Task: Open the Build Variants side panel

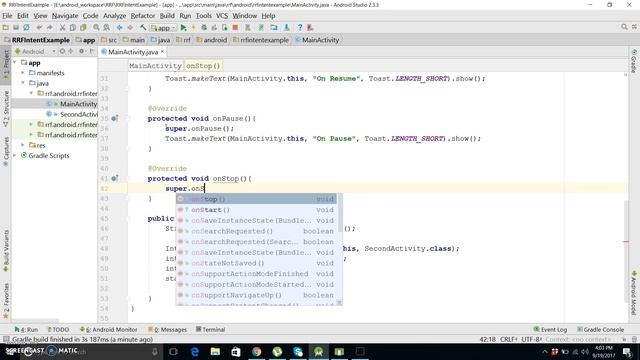Action: (6, 251)
